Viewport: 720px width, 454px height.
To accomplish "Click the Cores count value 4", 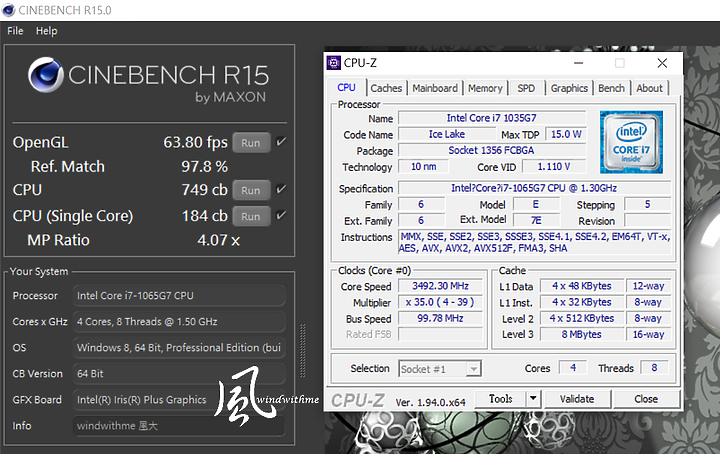I will click(x=573, y=368).
